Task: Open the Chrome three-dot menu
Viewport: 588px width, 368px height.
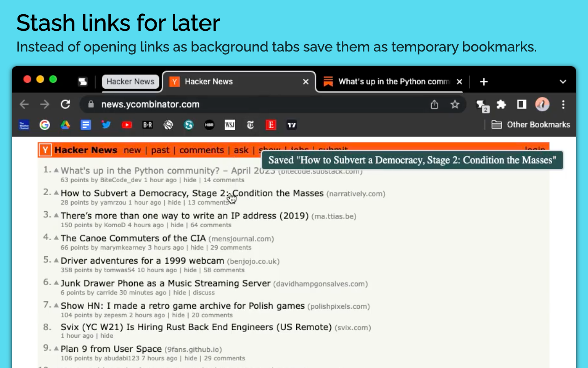Action: point(563,104)
